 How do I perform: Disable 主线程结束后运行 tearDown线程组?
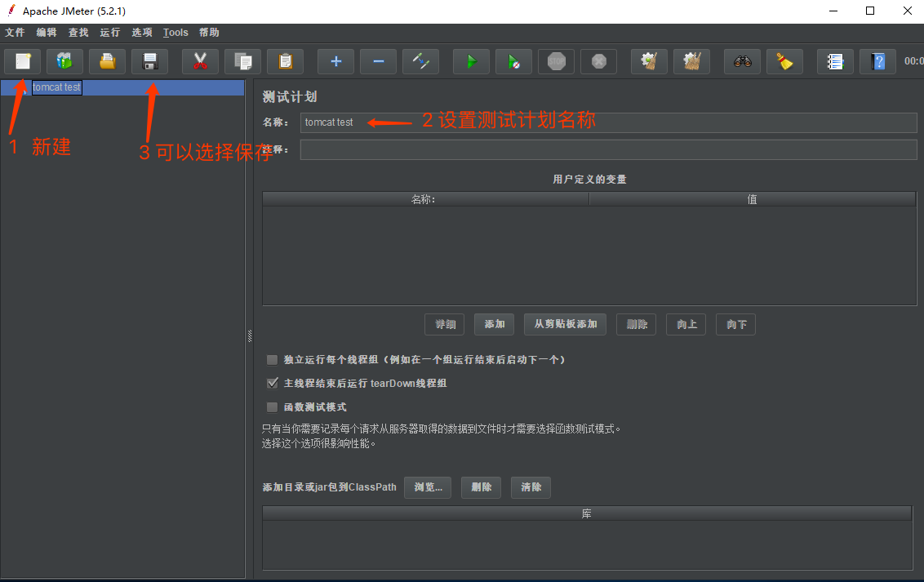pyautogui.click(x=273, y=383)
